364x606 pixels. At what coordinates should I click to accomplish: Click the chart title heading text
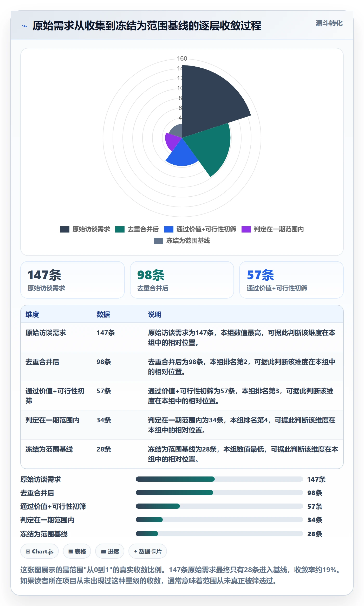(x=147, y=26)
